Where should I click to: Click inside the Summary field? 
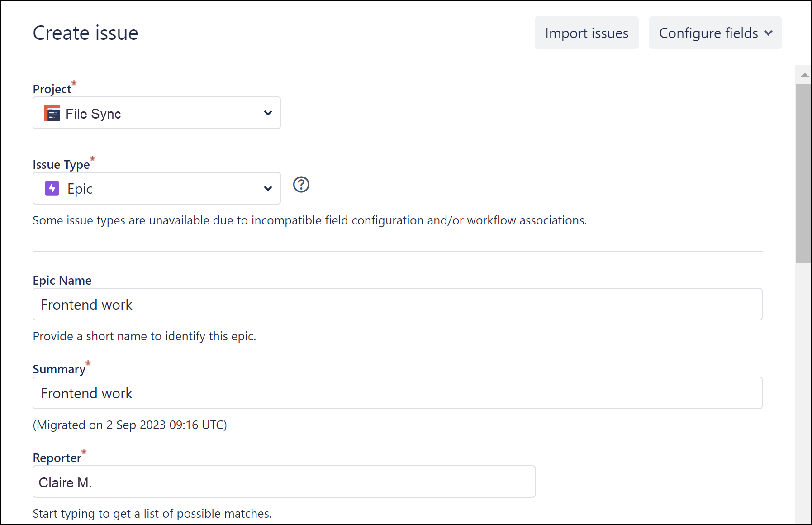[397, 393]
